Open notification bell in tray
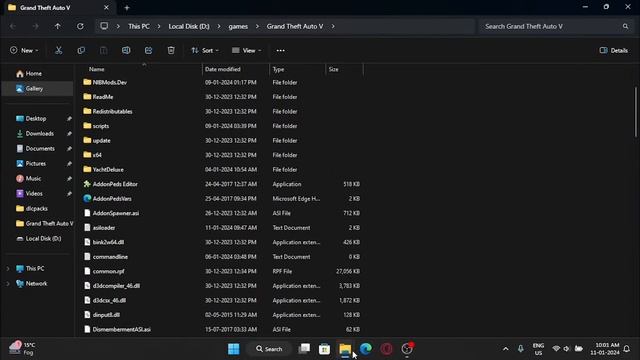 coord(627,349)
